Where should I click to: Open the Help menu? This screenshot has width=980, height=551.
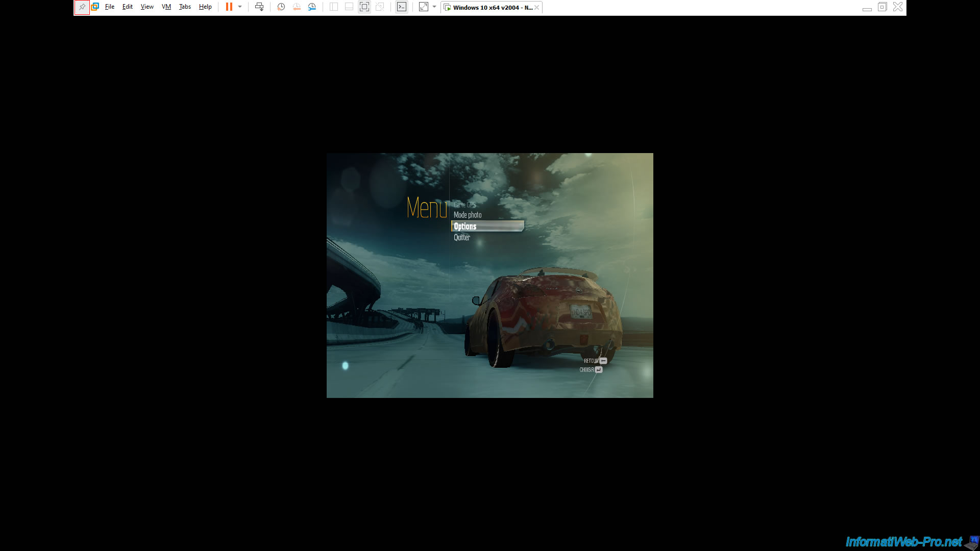point(205,7)
